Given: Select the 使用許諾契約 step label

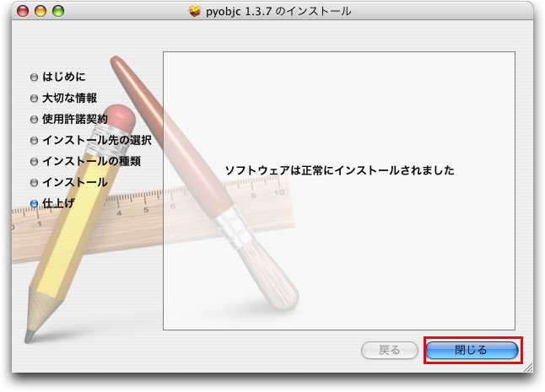Looking at the screenshot, I should 75,119.
